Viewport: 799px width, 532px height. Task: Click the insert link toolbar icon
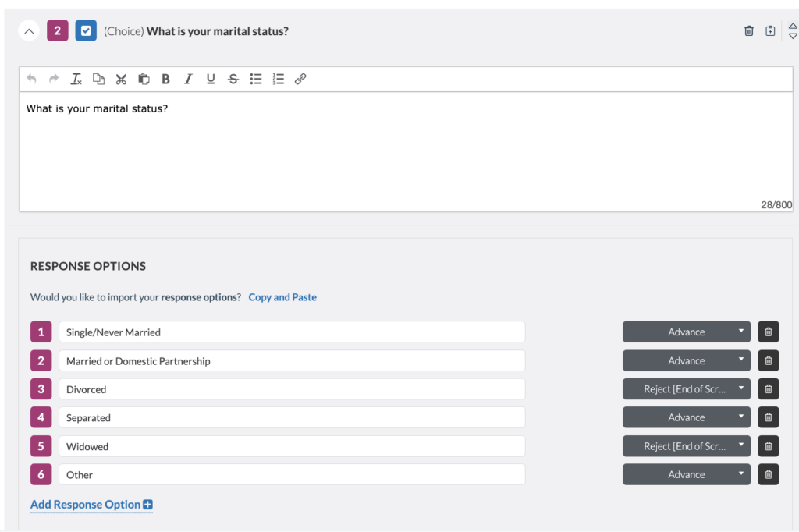pyautogui.click(x=300, y=78)
